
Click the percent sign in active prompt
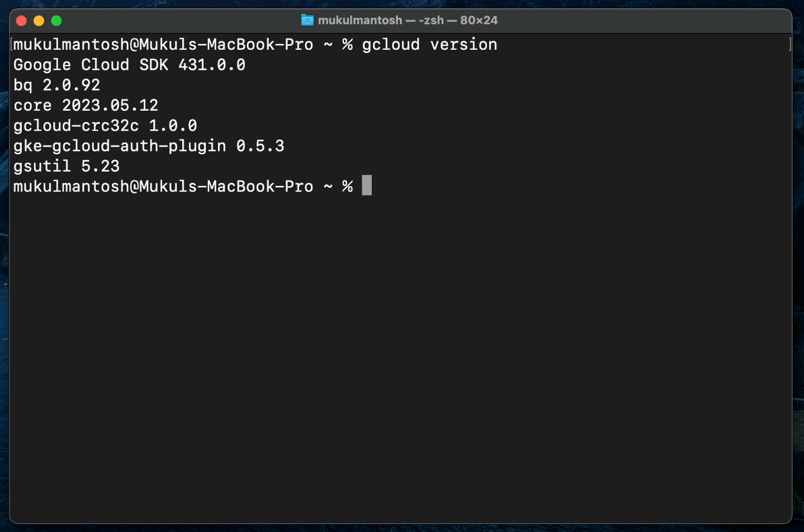pyautogui.click(x=347, y=185)
